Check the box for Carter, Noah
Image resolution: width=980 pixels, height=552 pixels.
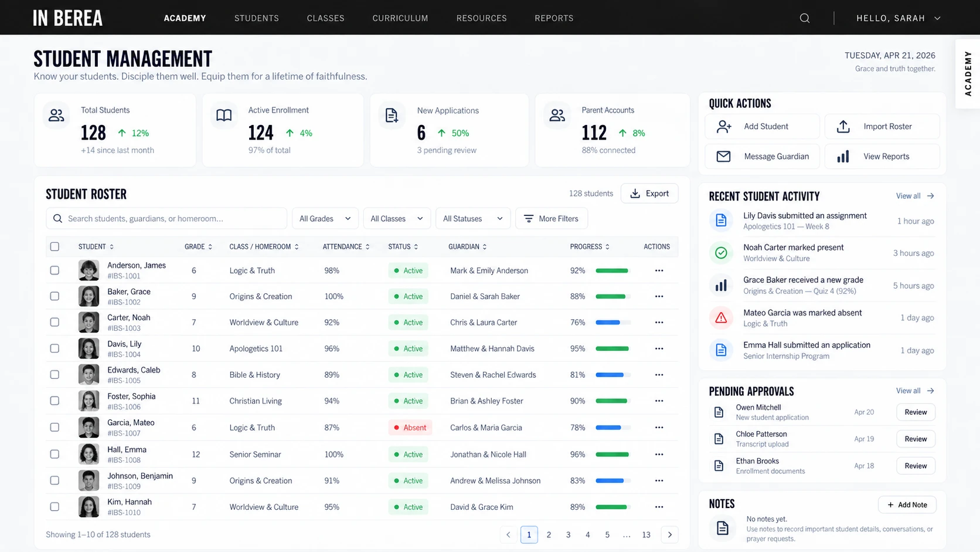coord(55,322)
